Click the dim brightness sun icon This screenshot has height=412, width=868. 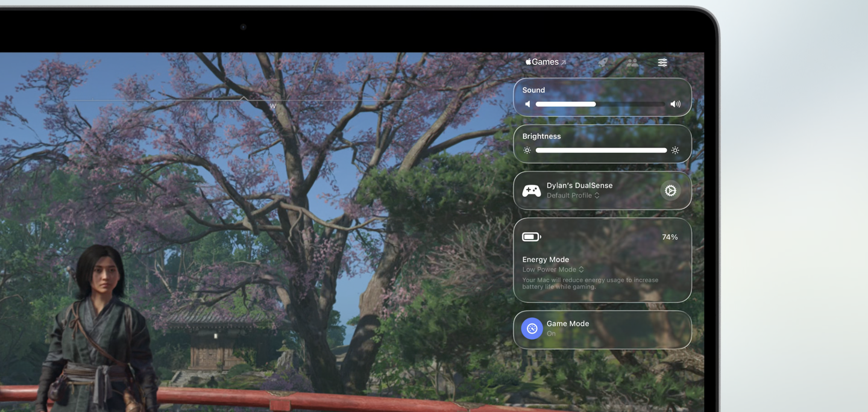coord(527,150)
